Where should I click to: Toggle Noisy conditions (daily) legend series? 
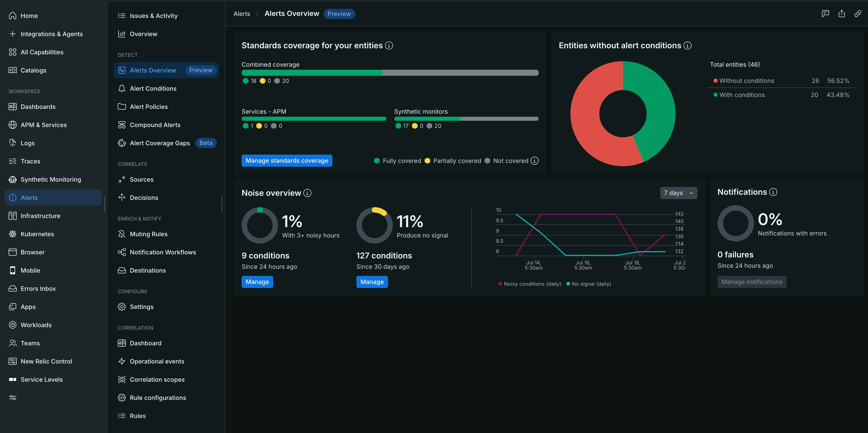[530, 284]
